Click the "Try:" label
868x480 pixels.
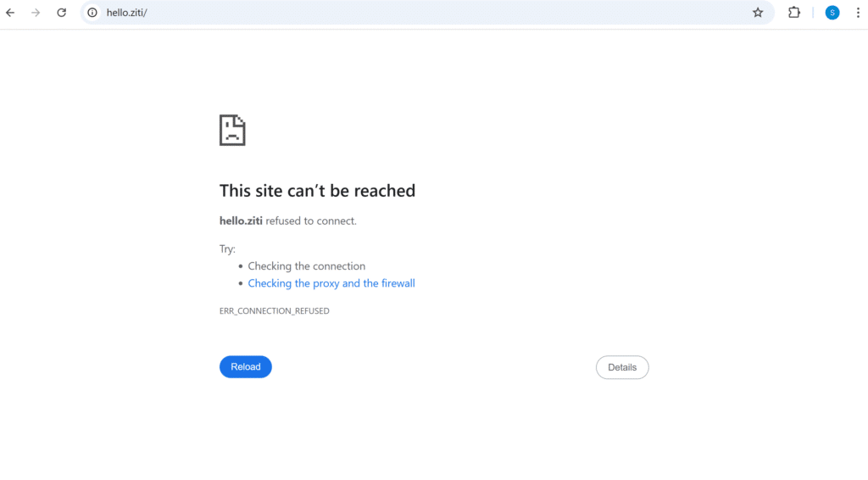[227, 249]
